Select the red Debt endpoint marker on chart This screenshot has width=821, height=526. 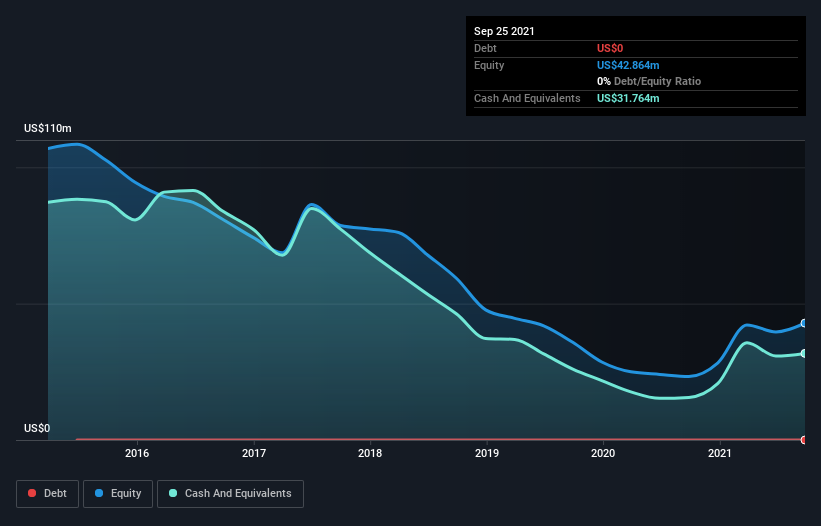804,440
